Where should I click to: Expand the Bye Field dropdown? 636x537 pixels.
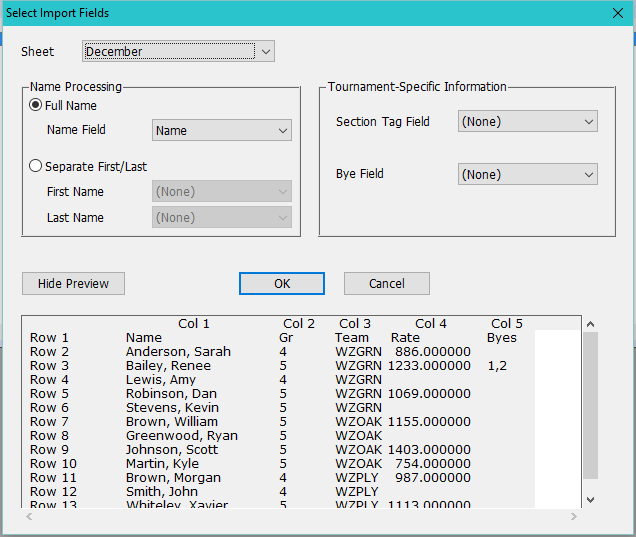(527, 175)
